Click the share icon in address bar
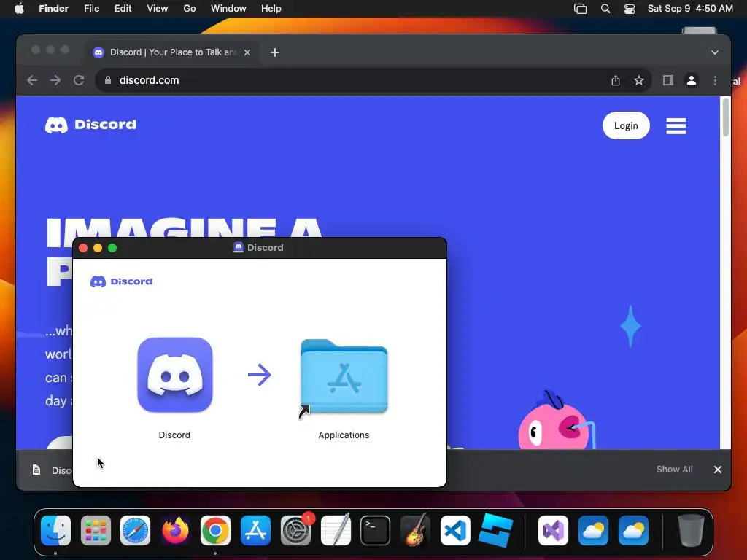747x560 pixels. click(x=616, y=80)
